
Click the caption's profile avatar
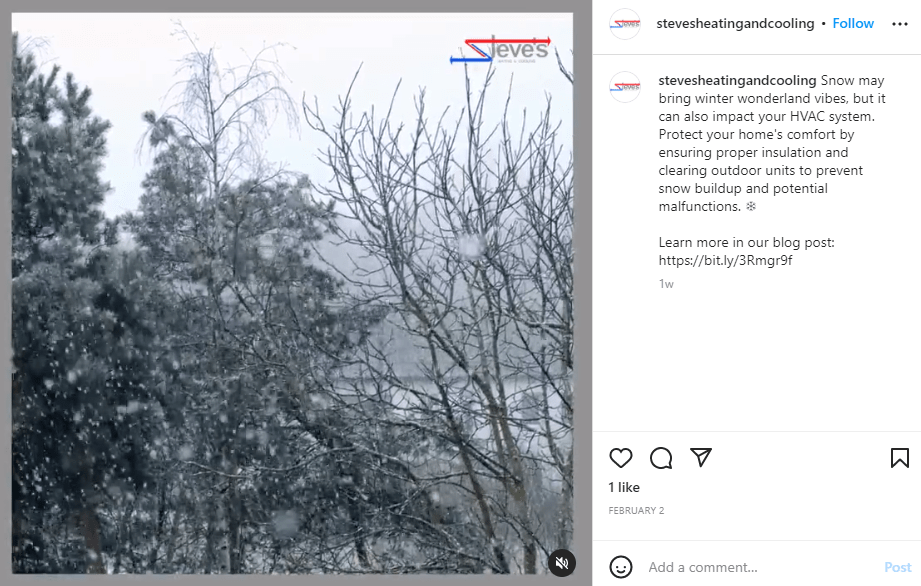(625, 87)
